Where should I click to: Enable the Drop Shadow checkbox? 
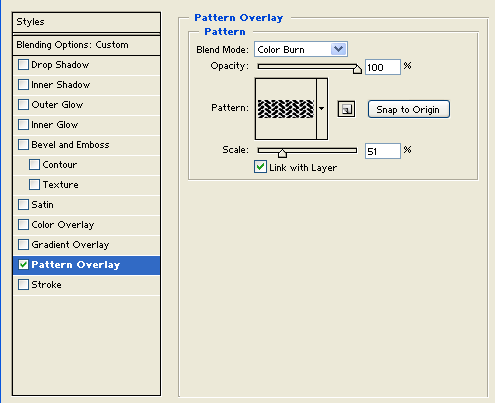tap(23, 65)
